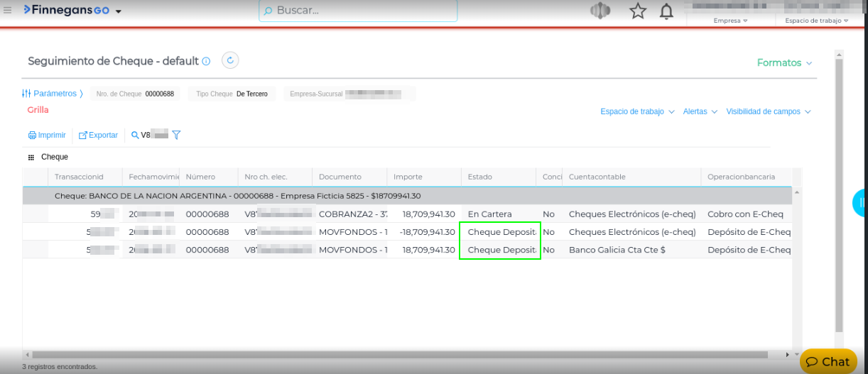Click the grid icon next to Cheque
Viewport: 868px width, 374px height.
pyautogui.click(x=31, y=157)
